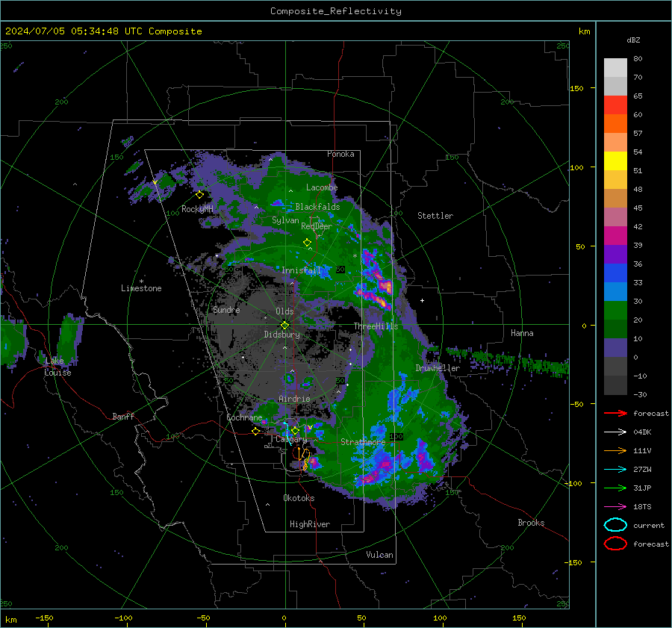Screen dimensions: 672x628
Task: Click the Okotoks label
Action: tap(299, 498)
